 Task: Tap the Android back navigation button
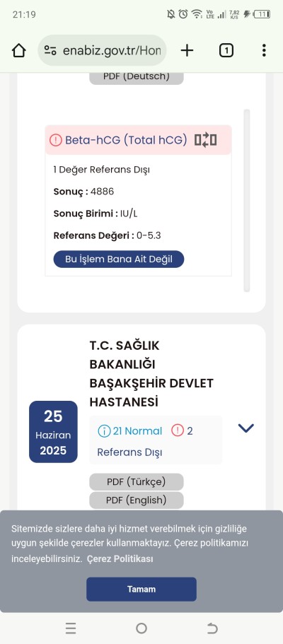point(212,628)
